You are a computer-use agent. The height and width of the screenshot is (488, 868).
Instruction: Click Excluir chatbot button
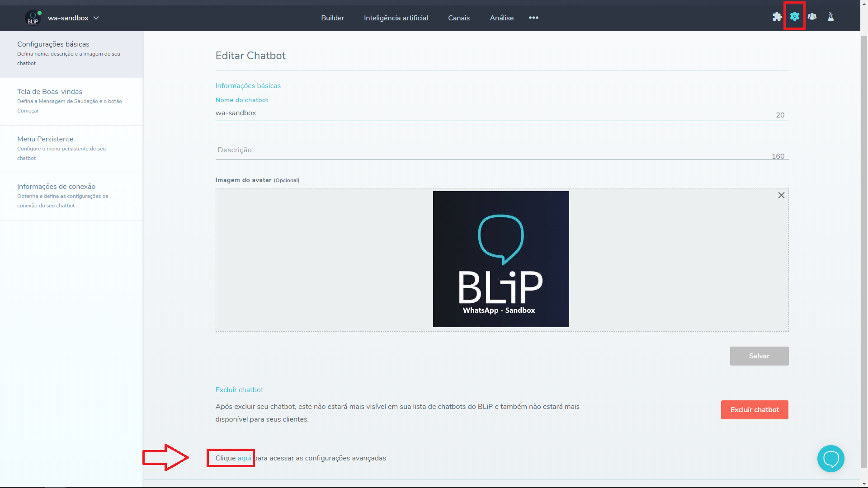(x=754, y=409)
